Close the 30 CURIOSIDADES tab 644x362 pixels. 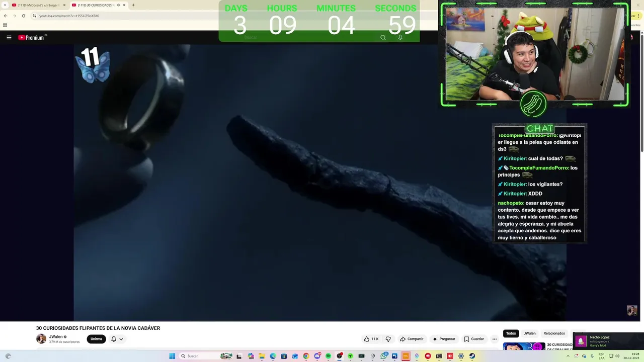click(x=124, y=5)
